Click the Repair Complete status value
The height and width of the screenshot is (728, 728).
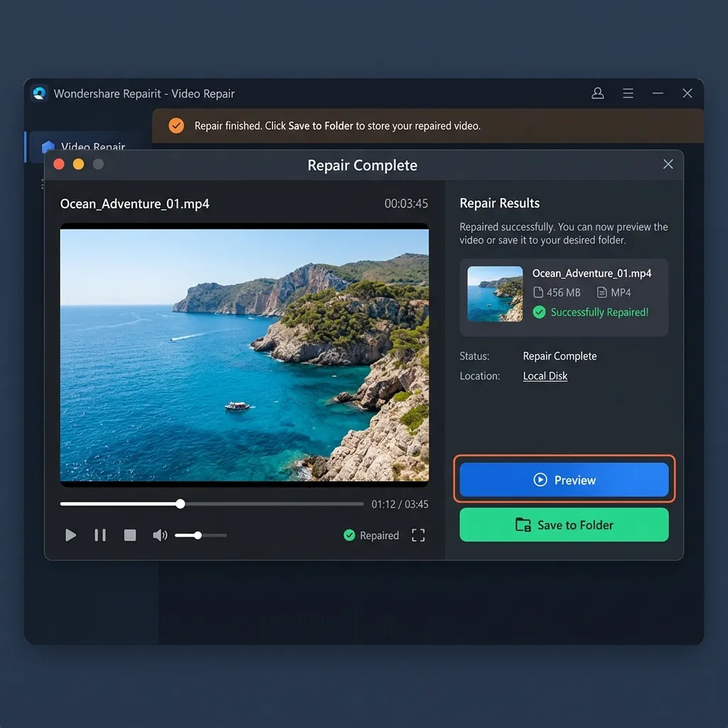point(560,356)
